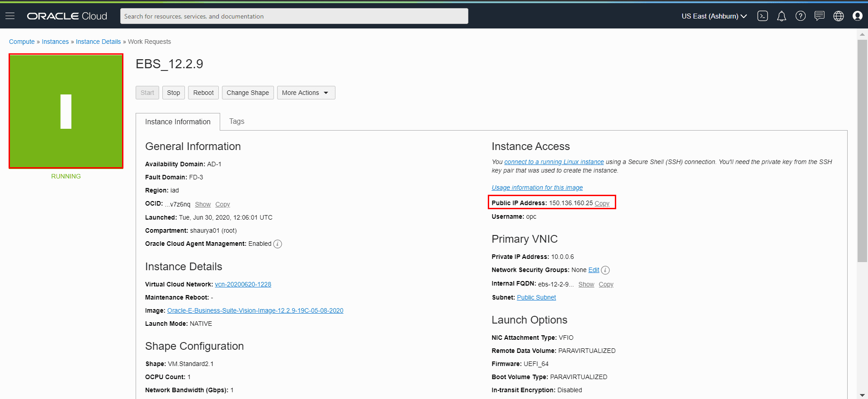868x399 pixels.
Task: Click the Stop button
Action: [174, 93]
